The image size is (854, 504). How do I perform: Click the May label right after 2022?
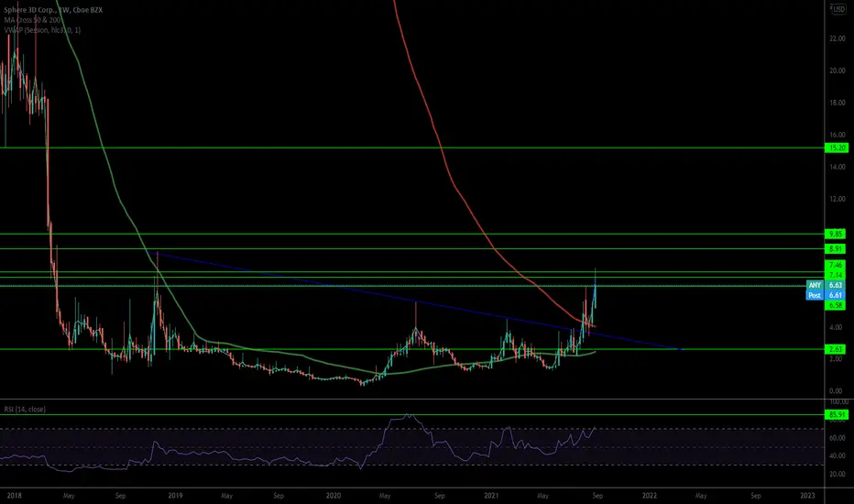click(x=701, y=495)
